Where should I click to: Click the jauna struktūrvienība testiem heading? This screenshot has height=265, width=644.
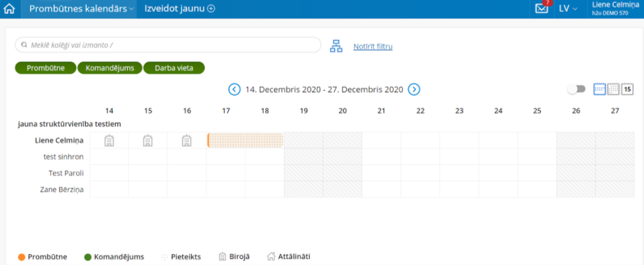(69, 124)
